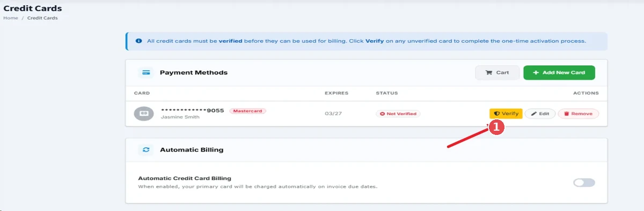The height and width of the screenshot is (211, 644).
Task: Click the Verify button for card 9055
Action: tap(506, 114)
